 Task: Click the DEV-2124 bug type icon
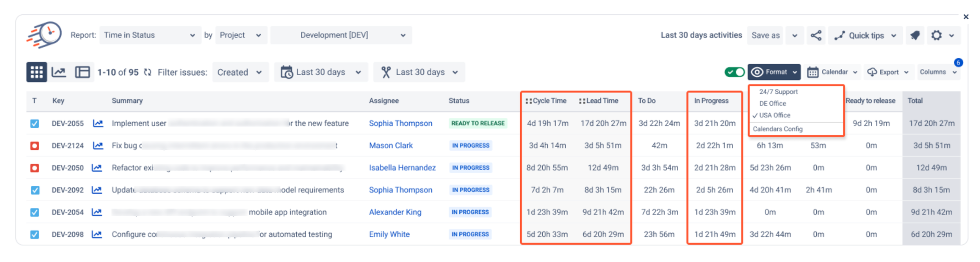(x=35, y=145)
